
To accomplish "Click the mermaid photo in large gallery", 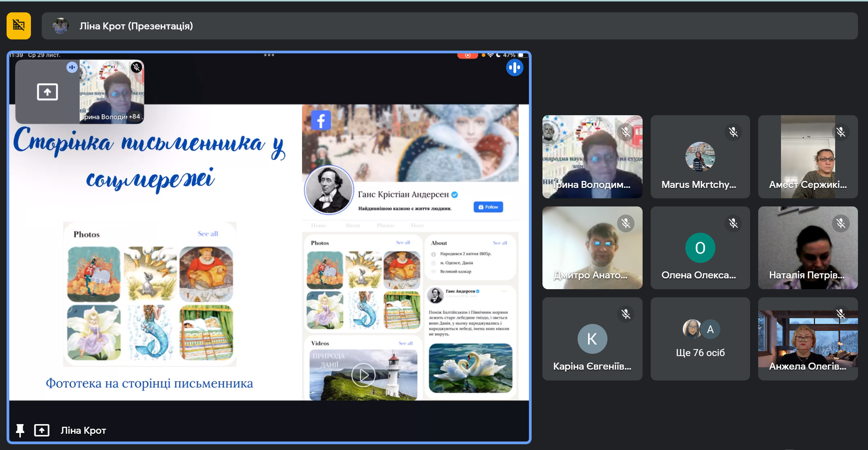I will pyautogui.click(x=150, y=332).
